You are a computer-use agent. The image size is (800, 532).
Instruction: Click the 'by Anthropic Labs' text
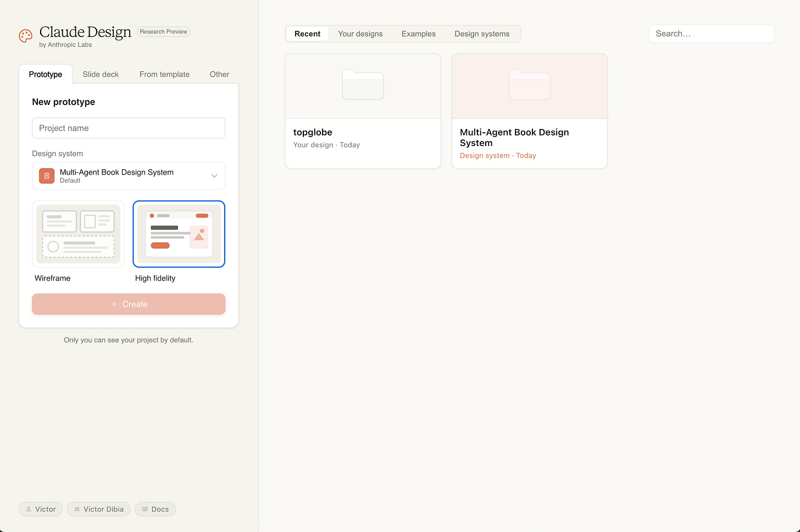65,45
